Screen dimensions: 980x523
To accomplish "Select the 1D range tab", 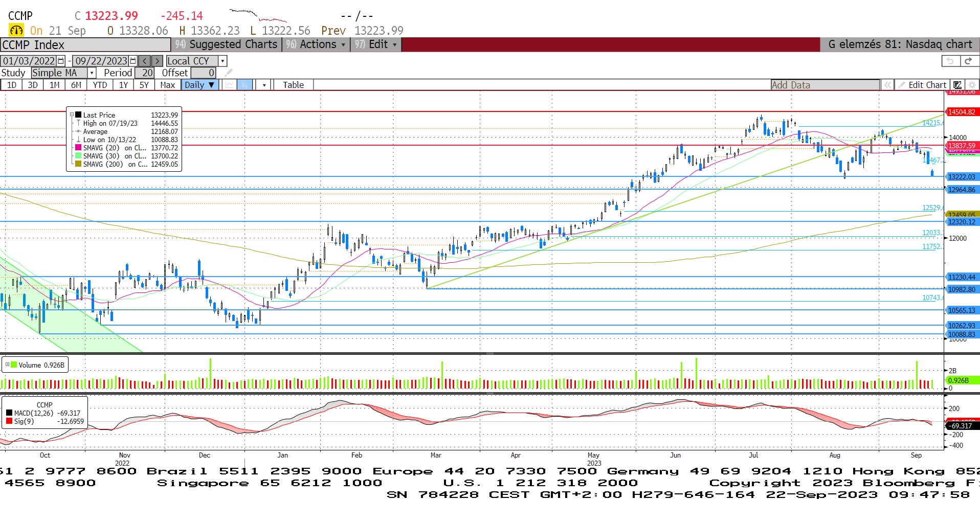I will 11,85.
